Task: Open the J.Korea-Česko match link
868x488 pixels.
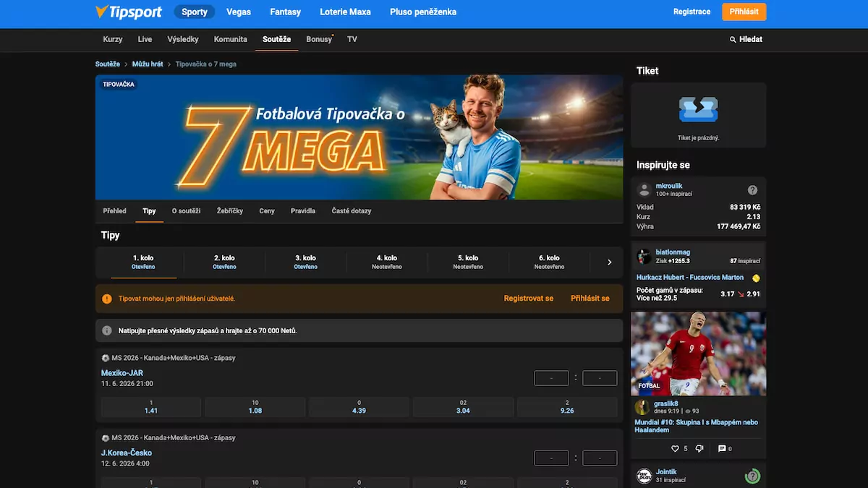Action: [127, 453]
